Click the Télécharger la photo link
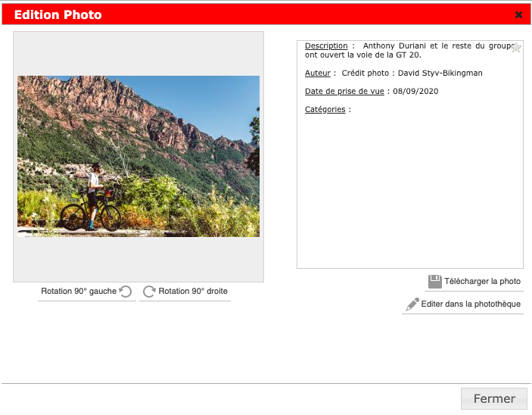 (483, 281)
